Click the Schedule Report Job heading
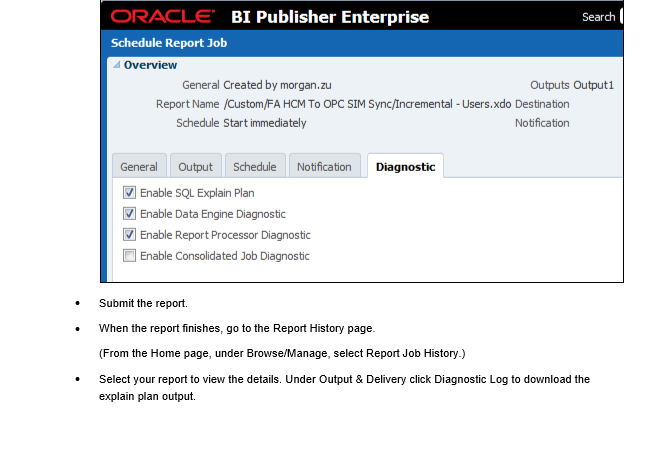This screenshot has height=453, width=649. (169, 43)
